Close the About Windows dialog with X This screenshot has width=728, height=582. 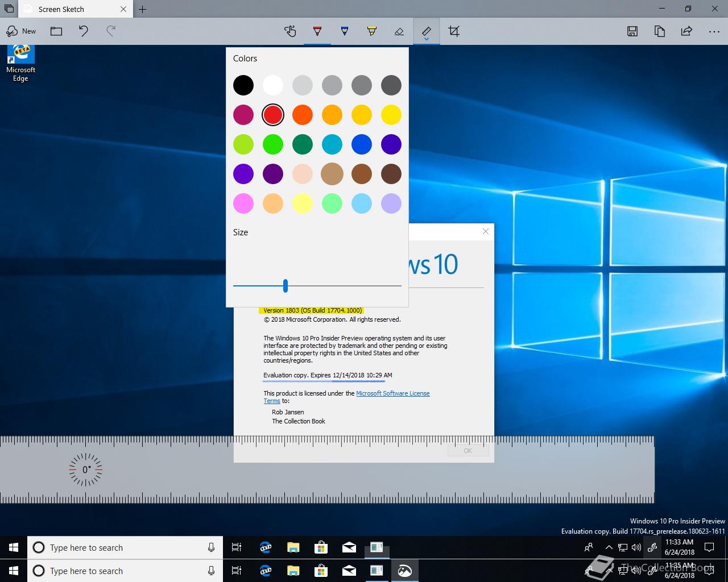click(x=486, y=231)
